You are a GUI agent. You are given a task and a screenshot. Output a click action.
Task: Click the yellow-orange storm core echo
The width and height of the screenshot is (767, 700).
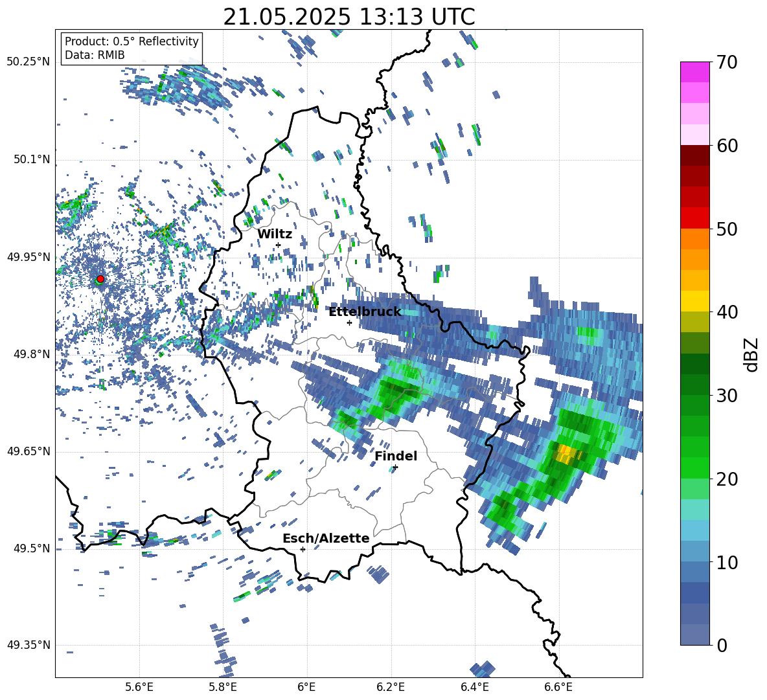click(x=567, y=454)
